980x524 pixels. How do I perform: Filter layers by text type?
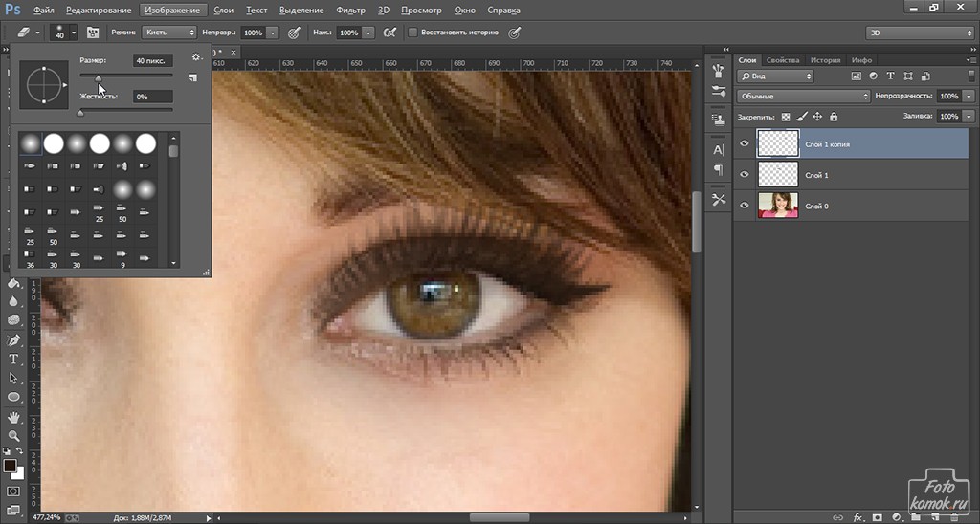pyautogui.click(x=891, y=76)
